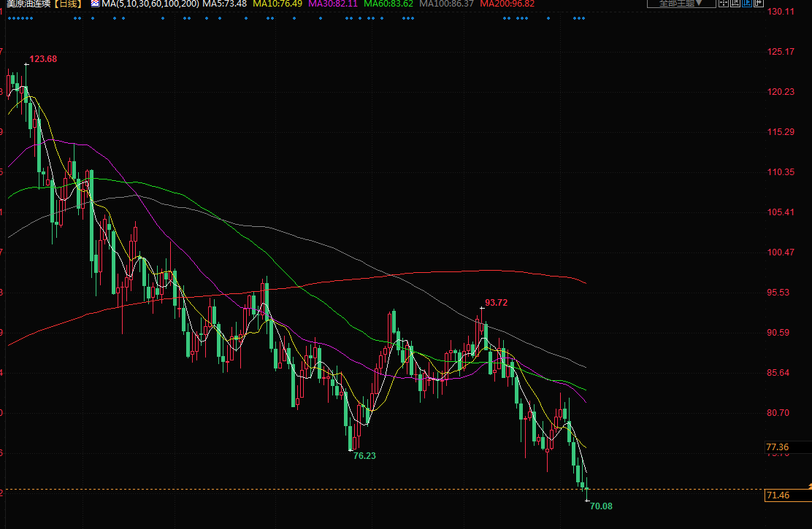Screen dimensions: 812x529
Task: Click the first blue event dot at top-left
Action: pos(8,18)
